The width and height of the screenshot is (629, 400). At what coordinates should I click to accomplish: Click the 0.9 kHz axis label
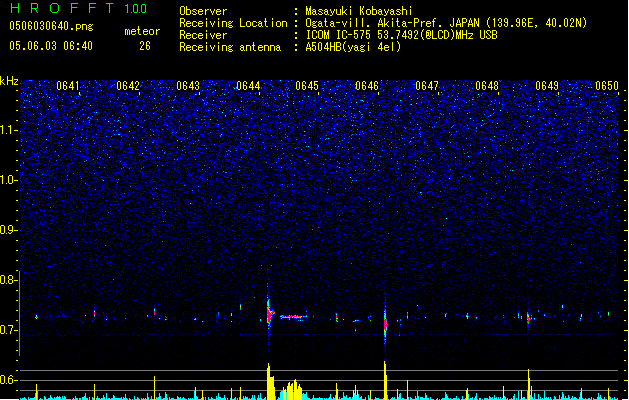point(9,230)
